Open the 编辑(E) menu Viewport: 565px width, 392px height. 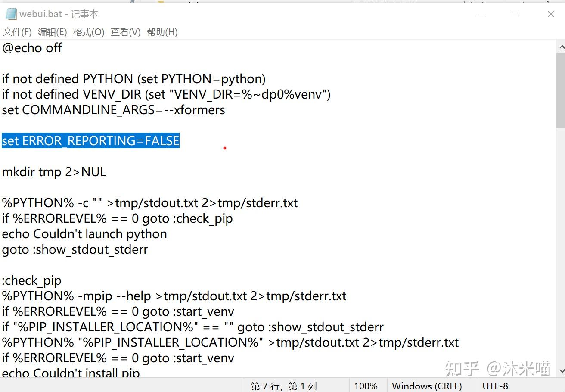point(52,32)
